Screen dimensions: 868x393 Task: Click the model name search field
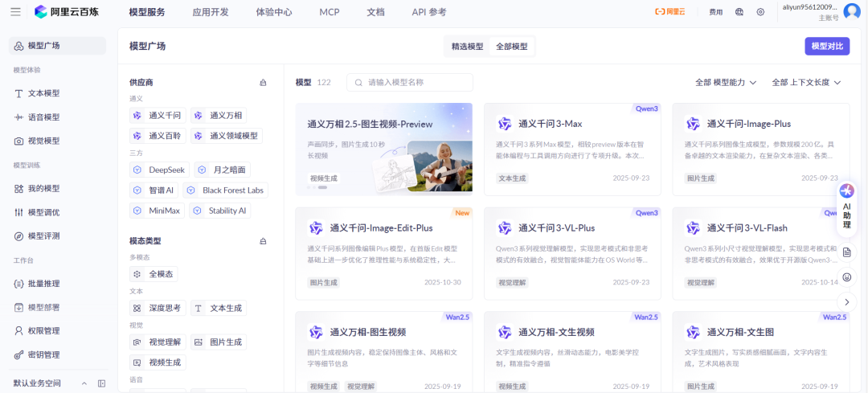410,82
